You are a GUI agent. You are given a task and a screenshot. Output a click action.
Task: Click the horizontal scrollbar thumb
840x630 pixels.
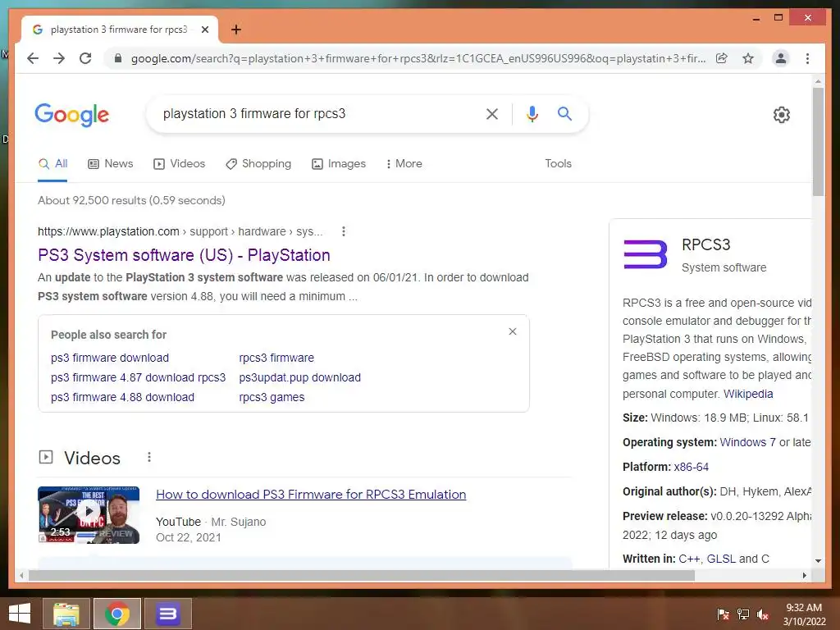(362, 575)
